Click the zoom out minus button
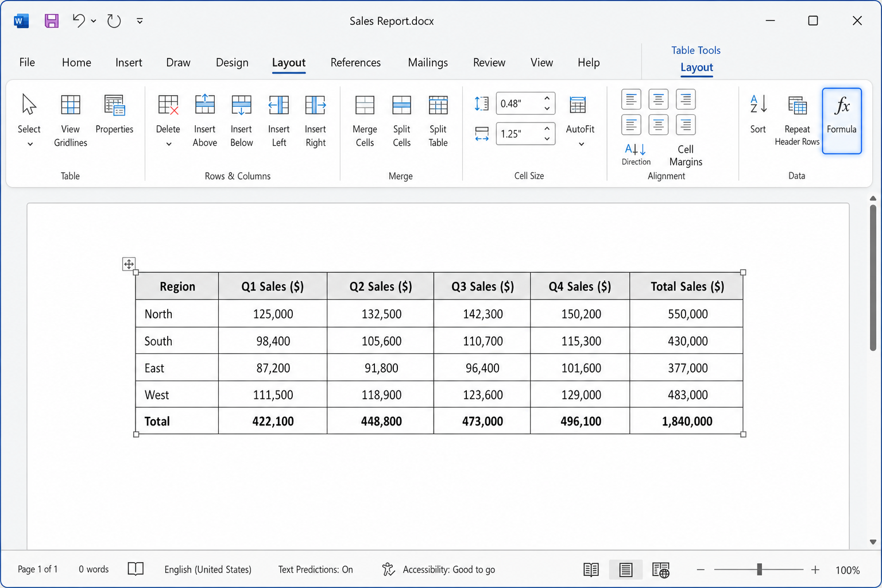 tap(701, 570)
